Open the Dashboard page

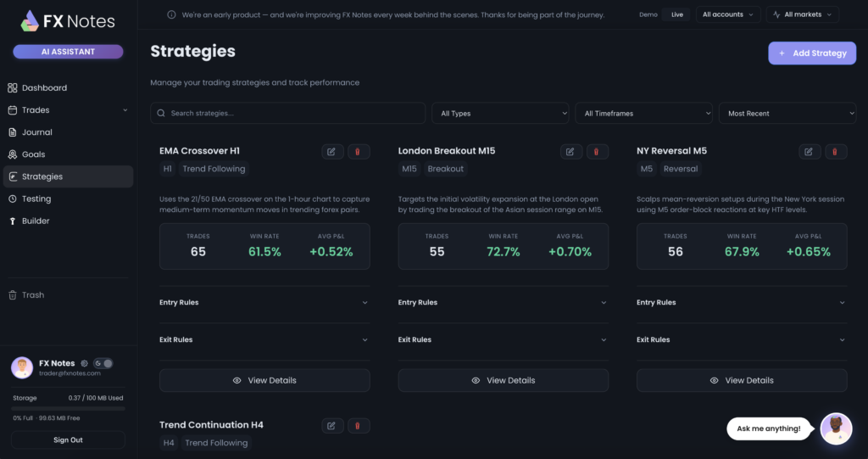(x=44, y=88)
